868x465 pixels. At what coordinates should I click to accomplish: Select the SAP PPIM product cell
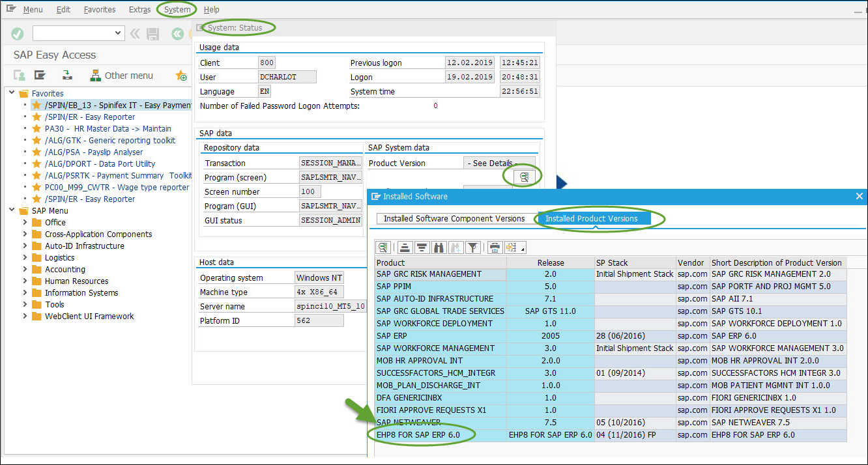(x=441, y=287)
